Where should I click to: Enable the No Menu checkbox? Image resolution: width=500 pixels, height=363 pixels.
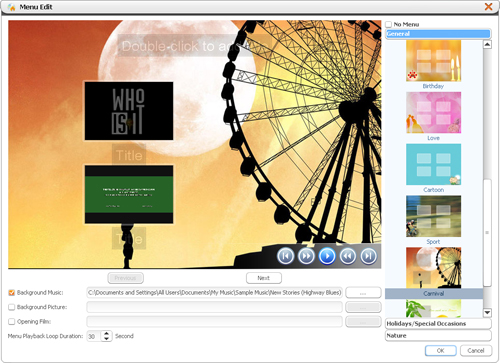pos(389,24)
